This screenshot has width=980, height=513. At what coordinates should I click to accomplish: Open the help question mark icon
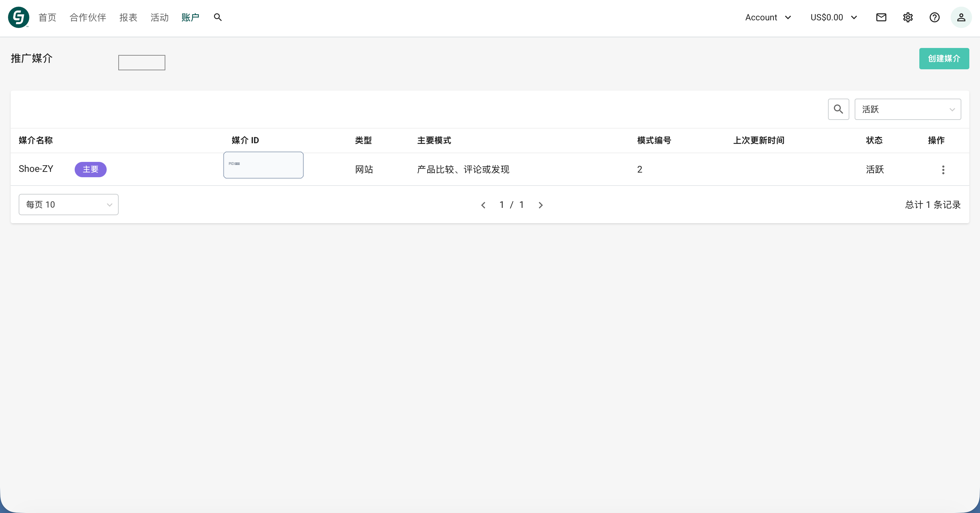click(934, 18)
